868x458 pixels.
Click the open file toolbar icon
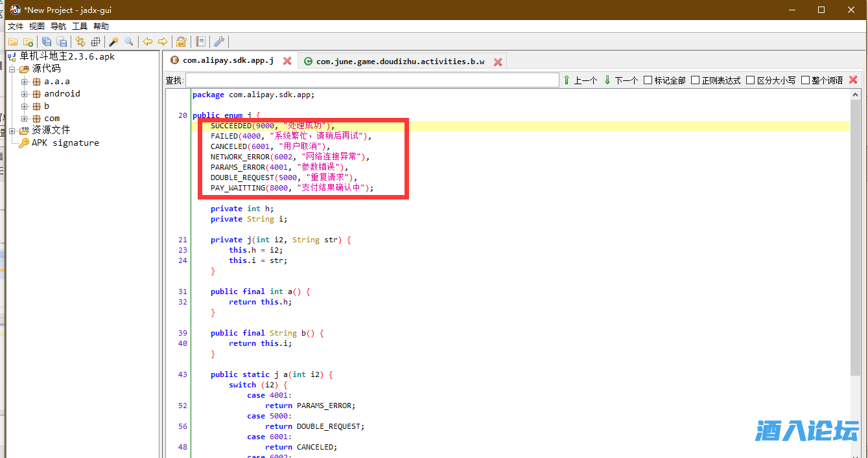tap(12, 41)
